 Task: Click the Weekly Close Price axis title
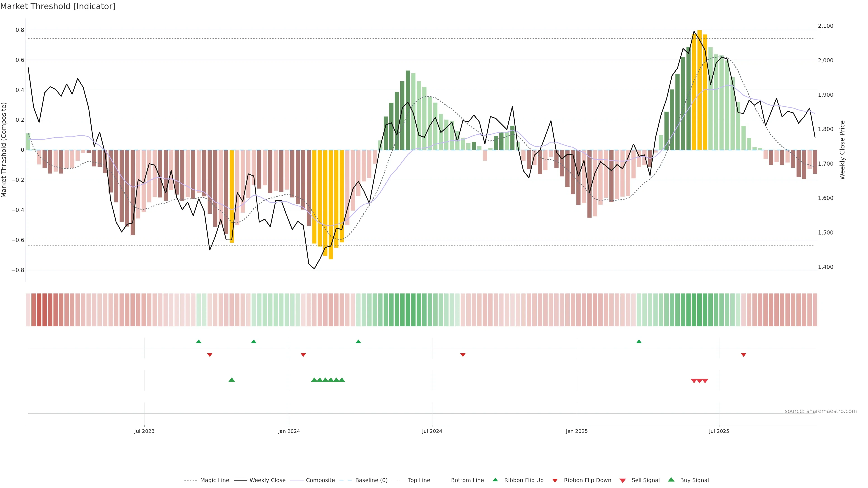tap(842, 150)
